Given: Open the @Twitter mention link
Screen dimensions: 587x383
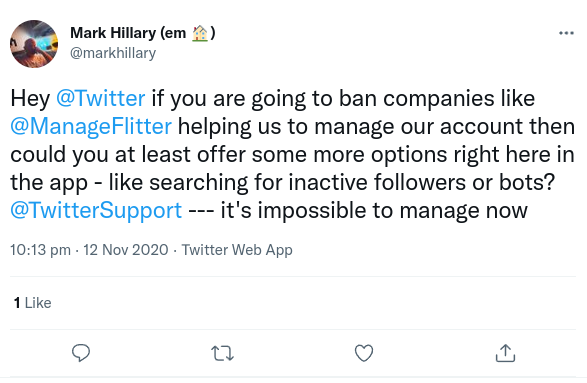Looking at the screenshot, I should click(101, 98).
